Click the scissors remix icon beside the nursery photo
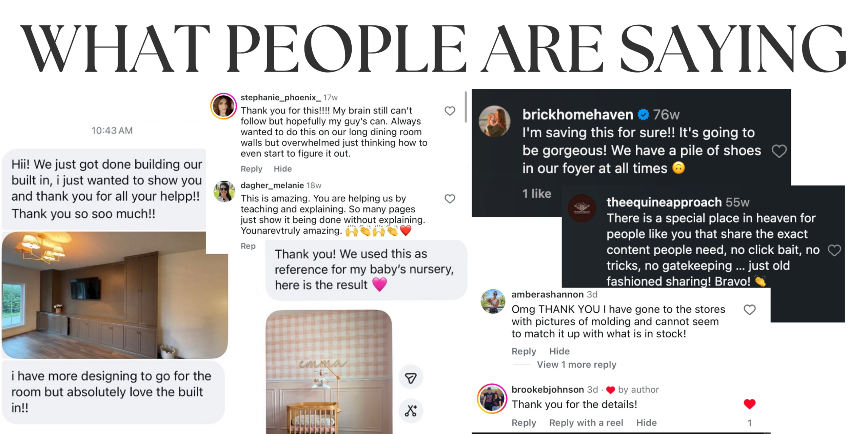868x434 pixels. point(411,411)
